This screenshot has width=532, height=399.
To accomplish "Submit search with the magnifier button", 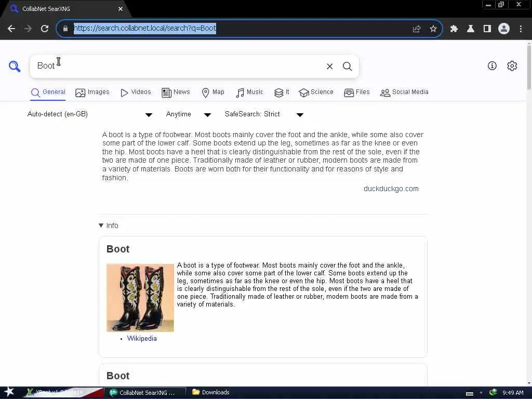I will [347, 66].
